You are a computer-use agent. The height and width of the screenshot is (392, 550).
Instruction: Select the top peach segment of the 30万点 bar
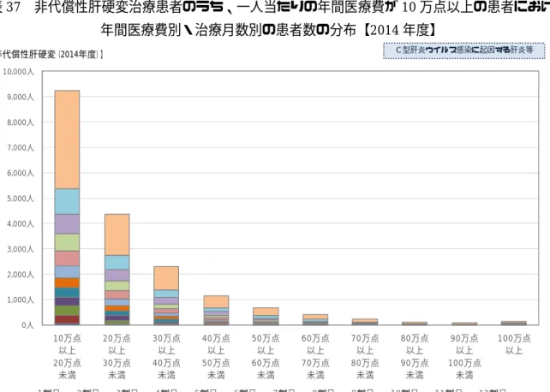click(166, 278)
